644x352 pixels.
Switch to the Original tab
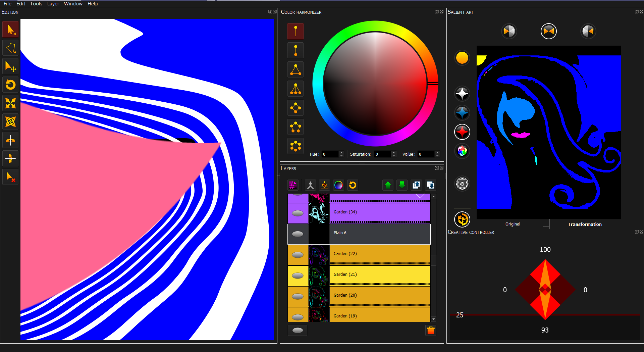[513, 224]
